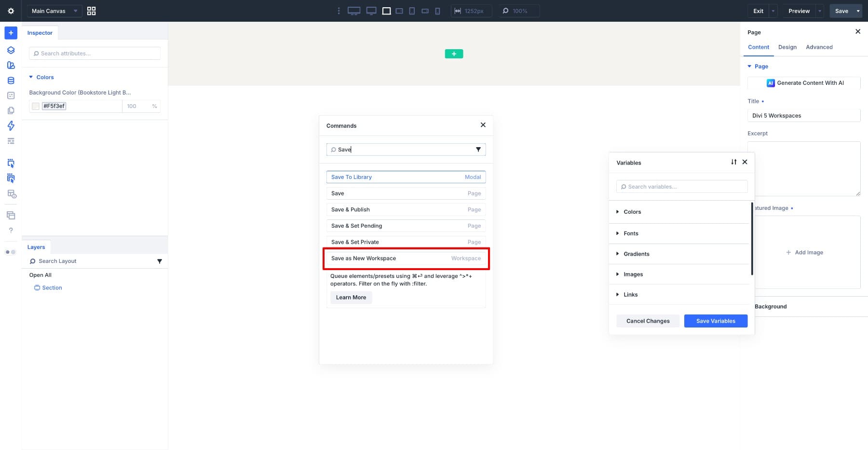Open the three-dot responsive options menu
868x450 pixels.
coord(339,11)
